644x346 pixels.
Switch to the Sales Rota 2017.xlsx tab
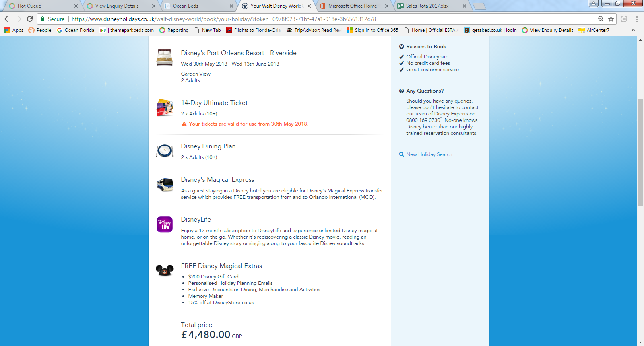point(431,6)
